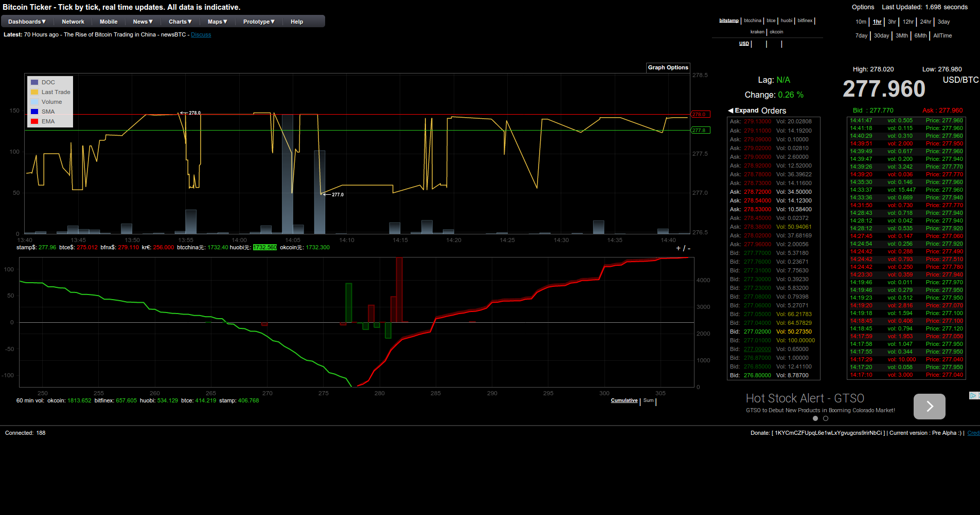Set time range to 1hr
The width and height of the screenshot is (980, 515).
coord(877,22)
